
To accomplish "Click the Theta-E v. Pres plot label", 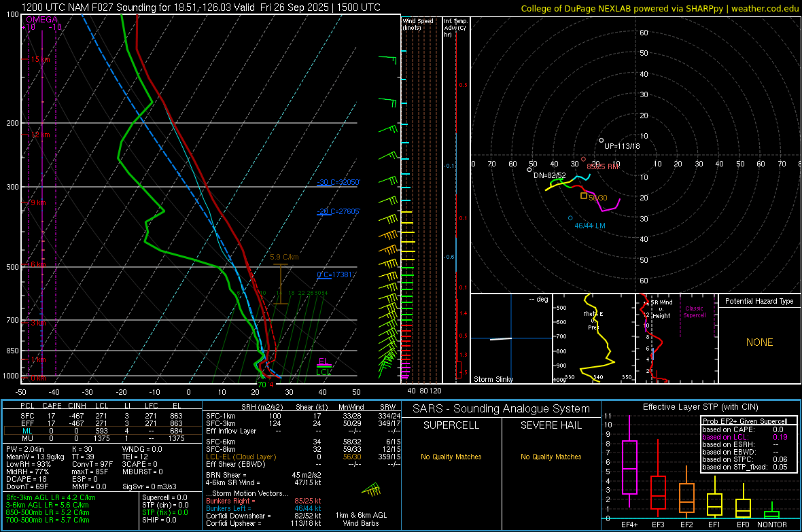I will pyautogui.click(x=593, y=320).
